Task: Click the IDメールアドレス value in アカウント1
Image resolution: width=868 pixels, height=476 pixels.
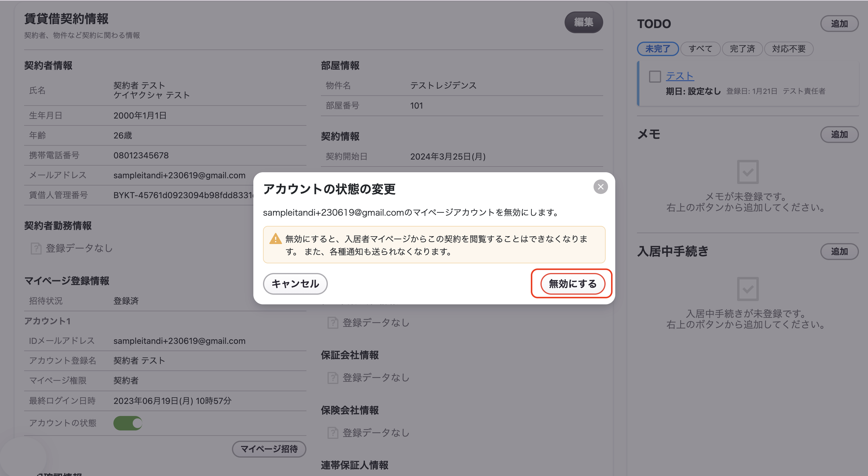Action: (179, 341)
